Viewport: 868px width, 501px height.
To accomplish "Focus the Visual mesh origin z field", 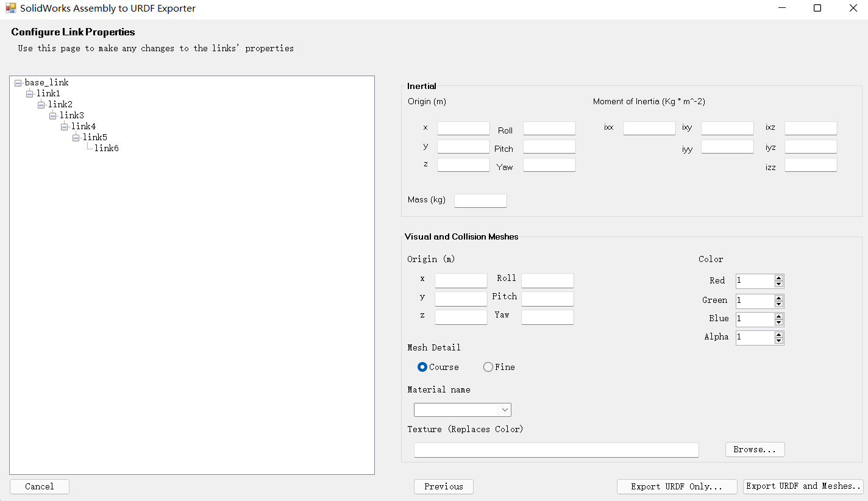I will pyautogui.click(x=461, y=317).
